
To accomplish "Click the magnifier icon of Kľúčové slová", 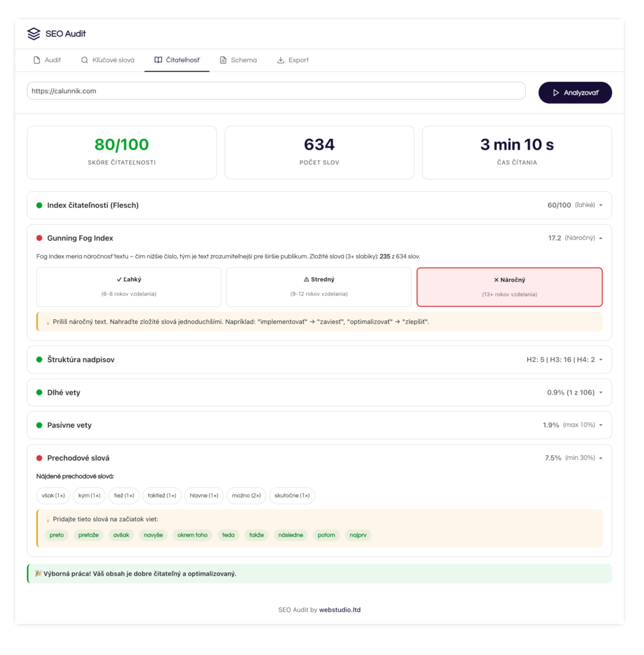I will (x=84, y=60).
